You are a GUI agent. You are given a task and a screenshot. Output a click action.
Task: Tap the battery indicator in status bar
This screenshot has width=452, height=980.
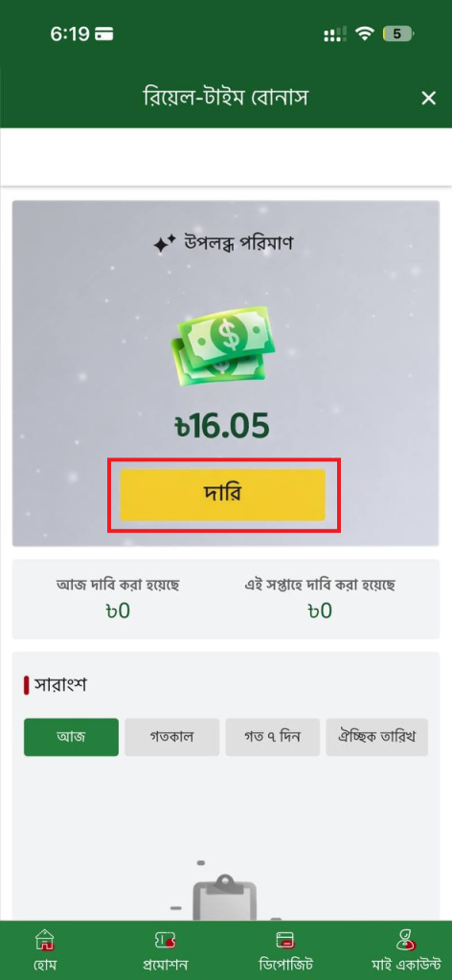point(398,33)
